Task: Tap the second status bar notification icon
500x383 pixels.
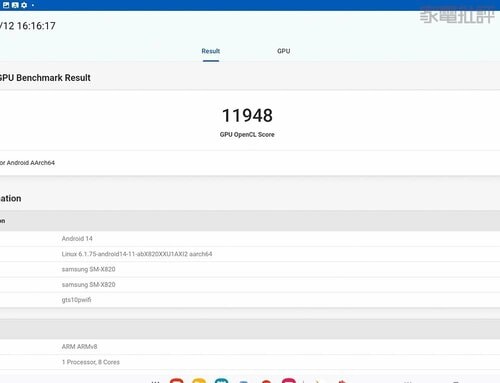Action: tap(15, 5)
